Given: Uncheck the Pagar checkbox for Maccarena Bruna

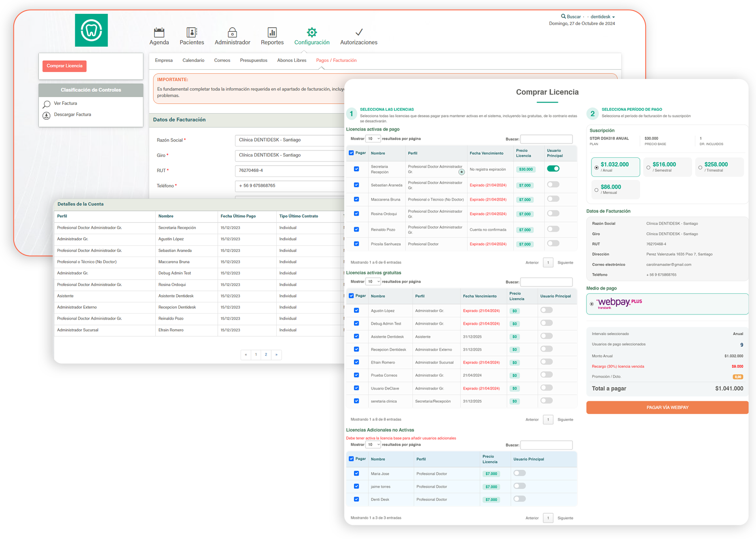Looking at the screenshot, I should pyautogui.click(x=356, y=199).
